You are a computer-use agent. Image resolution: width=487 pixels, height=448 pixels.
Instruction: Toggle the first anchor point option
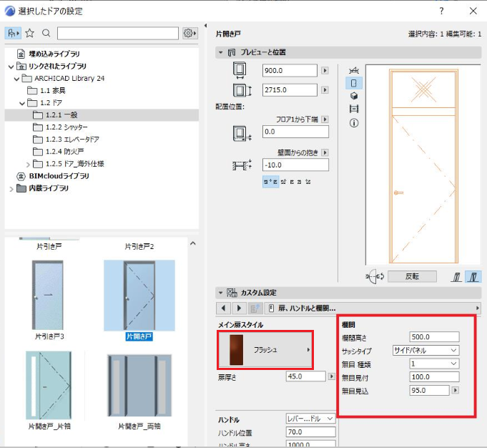[x=267, y=182]
